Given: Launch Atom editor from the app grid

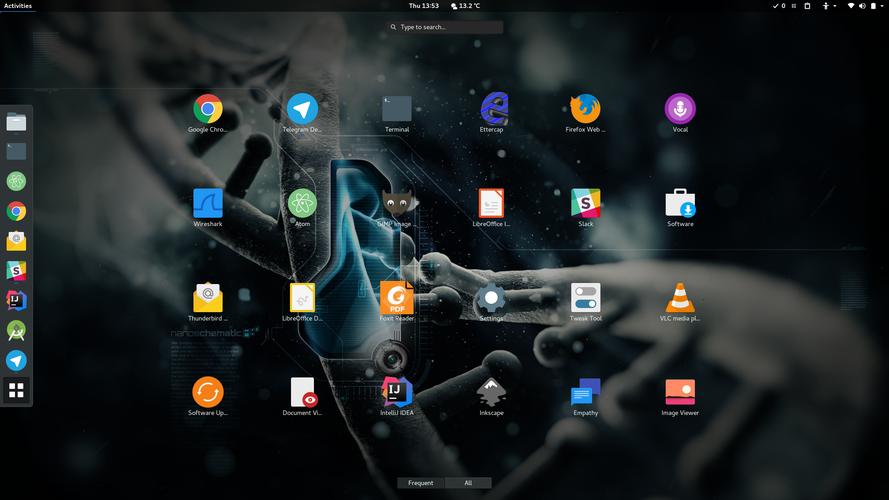Looking at the screenshot, I should (302, 207).
